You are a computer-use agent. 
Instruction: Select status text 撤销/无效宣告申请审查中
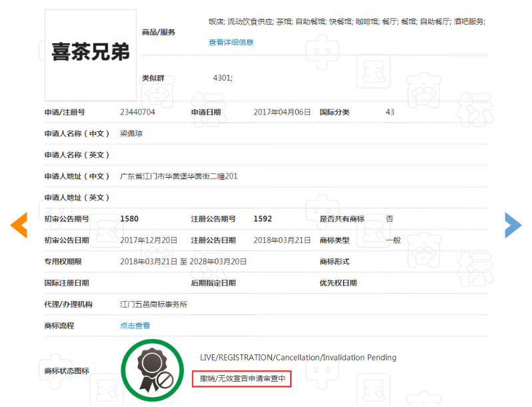pos(242,378)
